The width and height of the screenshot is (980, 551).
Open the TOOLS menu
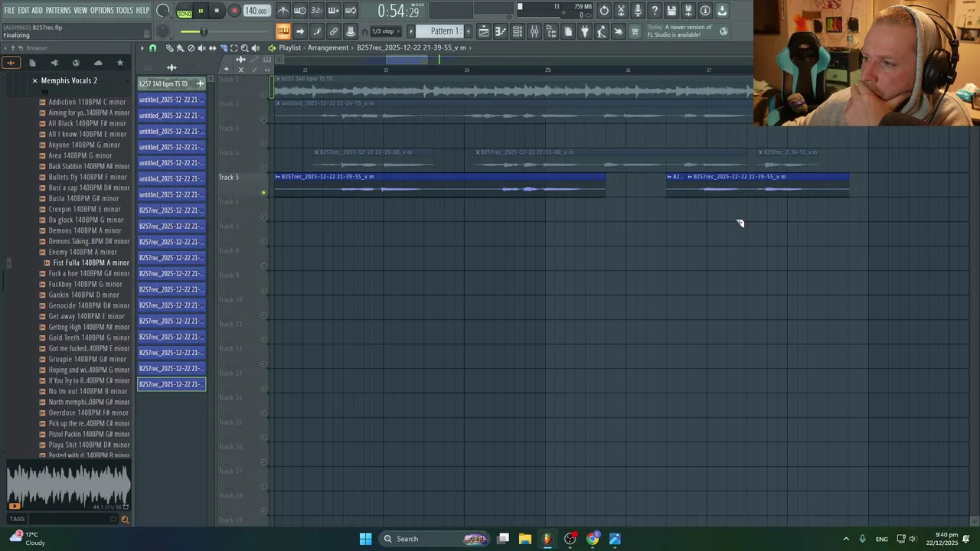pos(124,10)
